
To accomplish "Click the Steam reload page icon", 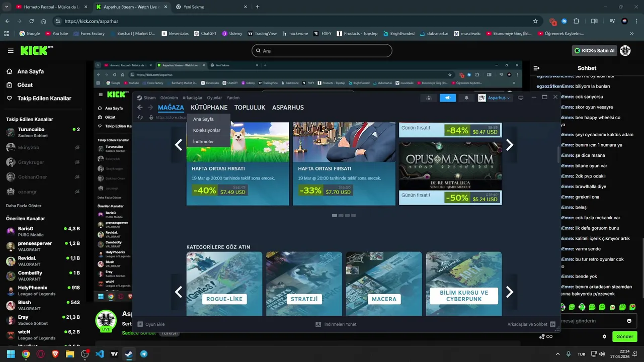I will [x=140, y=117].
